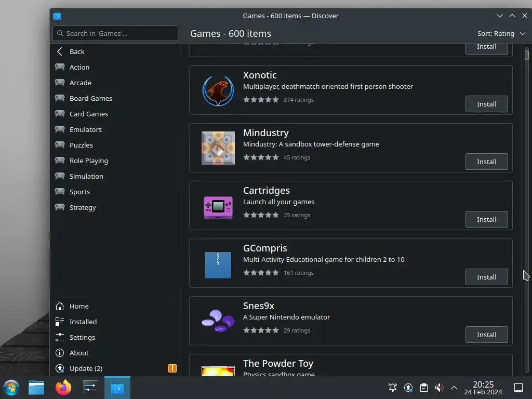Select the Card Games category

coord(115,114)
